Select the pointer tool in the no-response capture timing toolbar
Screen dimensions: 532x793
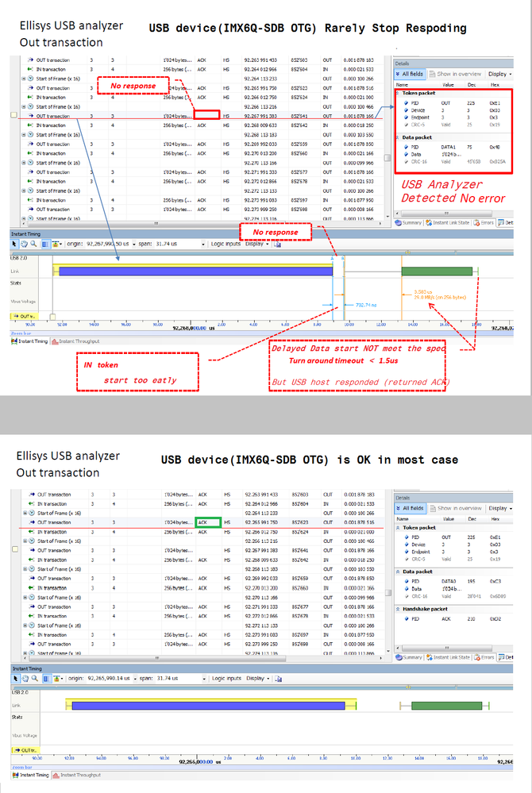point(14,244)
